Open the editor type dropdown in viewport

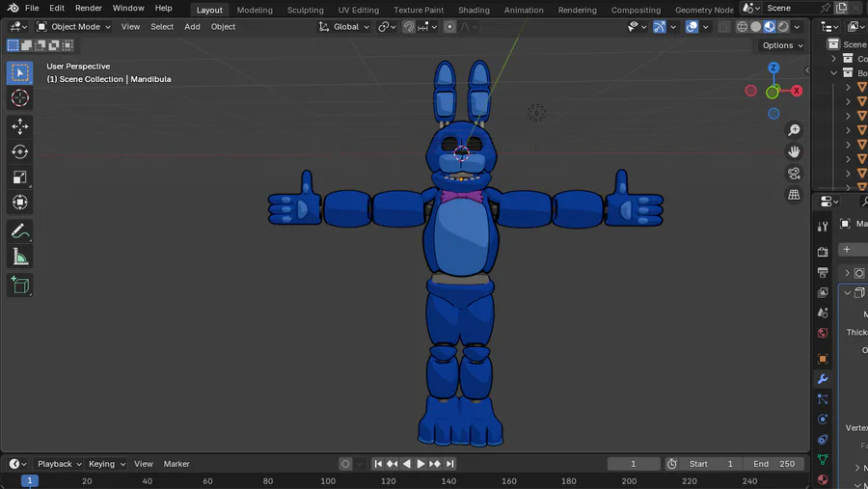click(18, 27)
